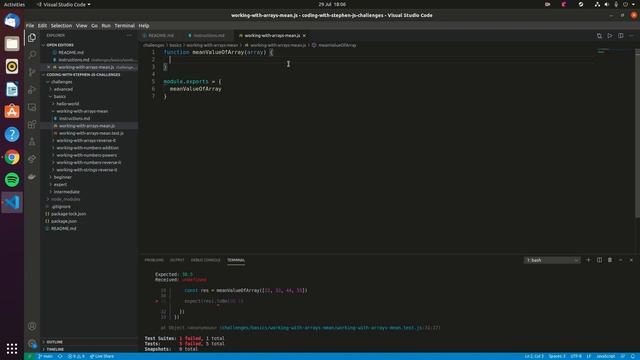This screenshot has width=640, height=360.
Task: Create a new terminal with plus icon
Action: tap(588, 260)
